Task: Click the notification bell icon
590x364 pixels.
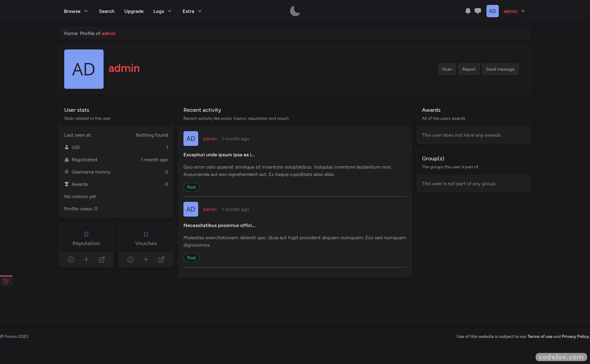Action: coord(467,11)
